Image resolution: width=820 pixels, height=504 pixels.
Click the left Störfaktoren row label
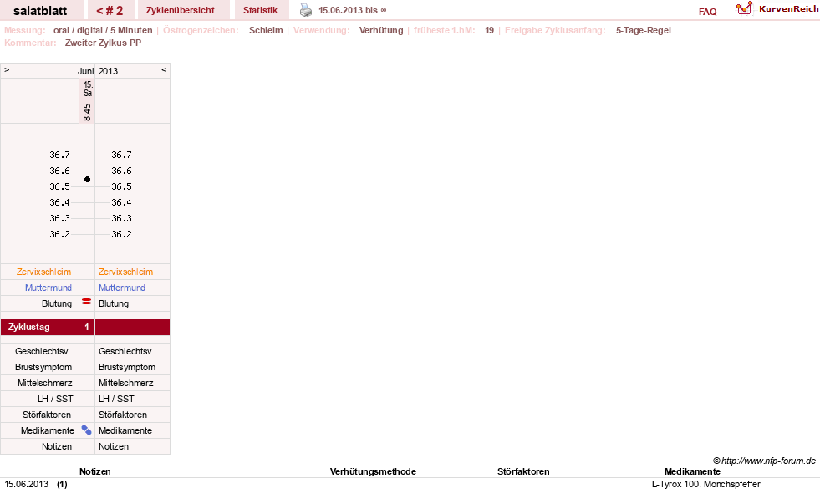pos(47,415)
